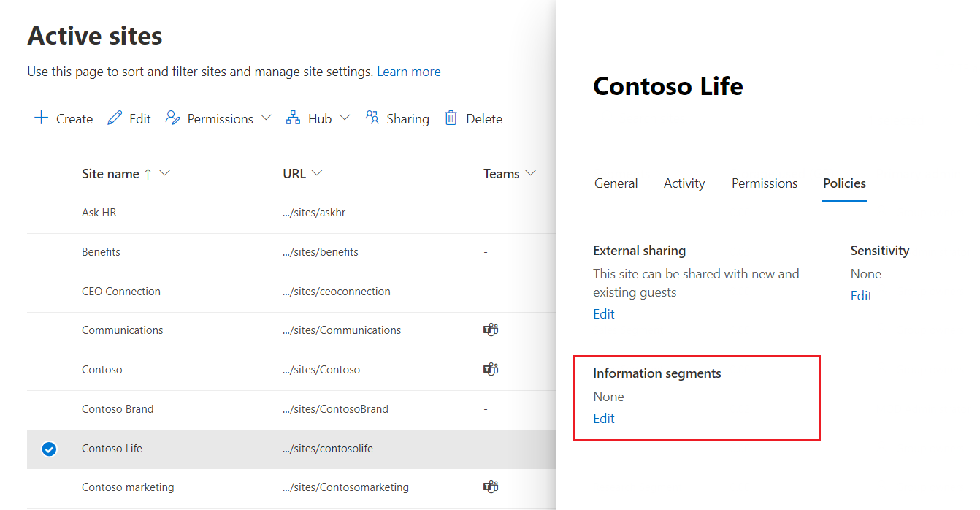This screenshot has width=980, height=510.
Task: Open the URL column filter dropdown
Action: point(317,173)
